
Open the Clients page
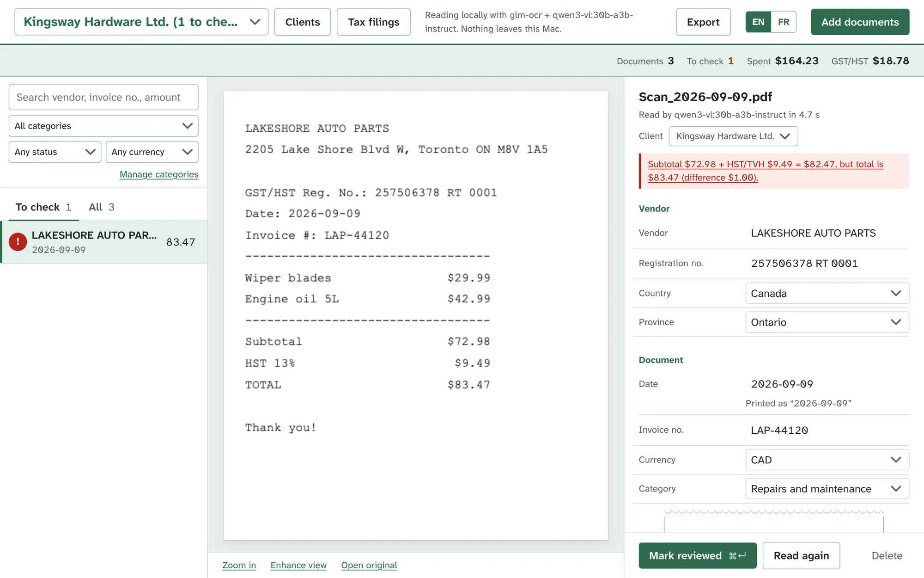pos(303,22)
